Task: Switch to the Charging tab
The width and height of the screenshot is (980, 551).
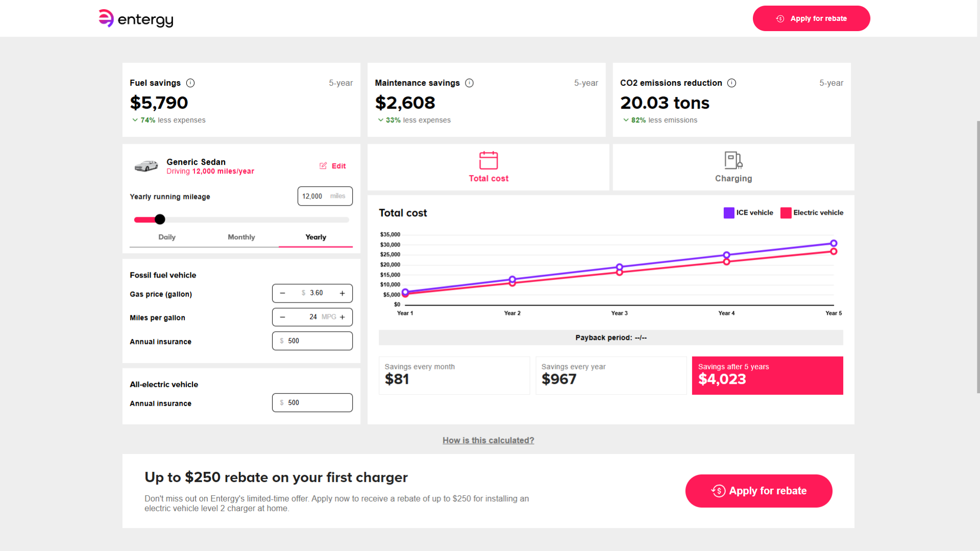Action: tap(733, 167)
